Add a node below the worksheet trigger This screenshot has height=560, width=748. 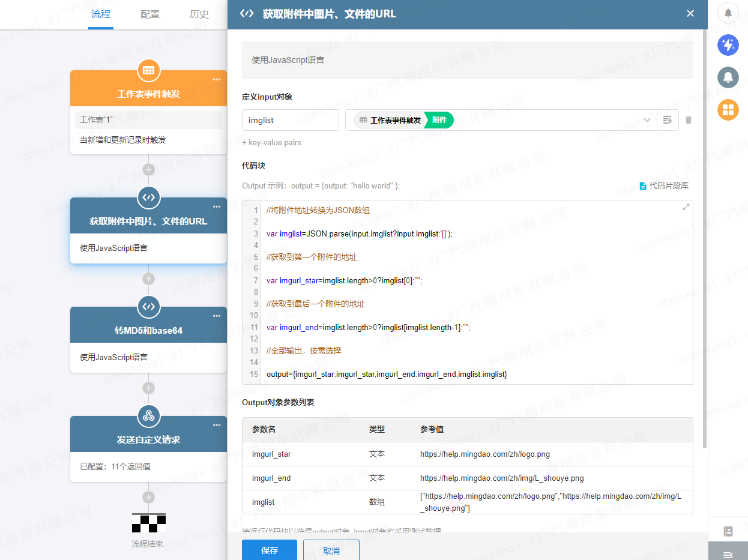[x=148, y=169]
